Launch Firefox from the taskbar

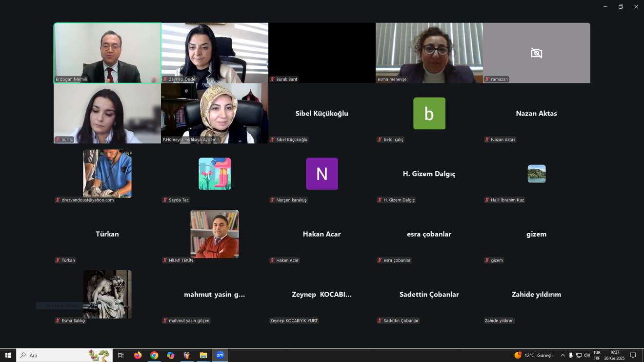pyautogui.click(x=138, y=355)
